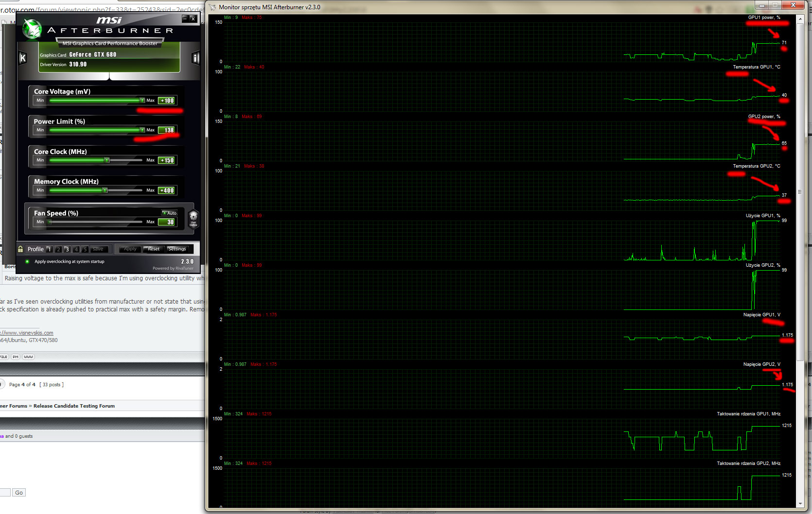Click the Page 4 of 4 text in forum
Screen dimensions: 812x514
pyautogui.click(x=22, y=385)
